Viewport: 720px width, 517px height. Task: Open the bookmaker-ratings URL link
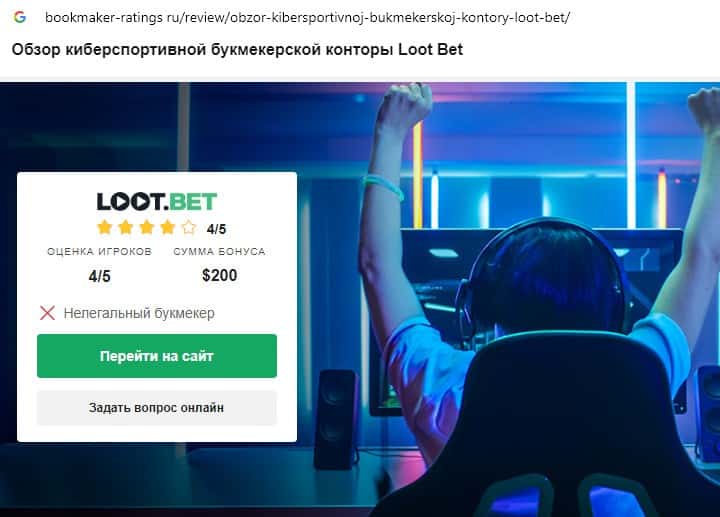click(307, 17)
